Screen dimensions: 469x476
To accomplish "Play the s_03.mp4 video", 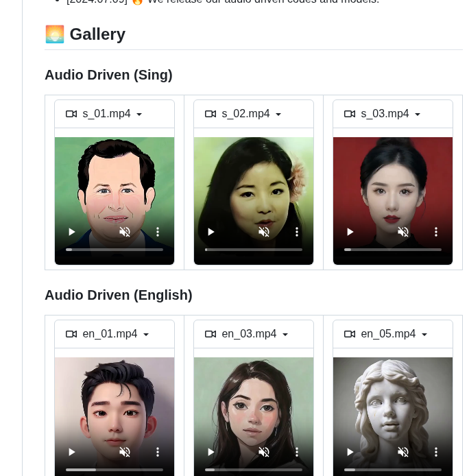I will [350, 232].
